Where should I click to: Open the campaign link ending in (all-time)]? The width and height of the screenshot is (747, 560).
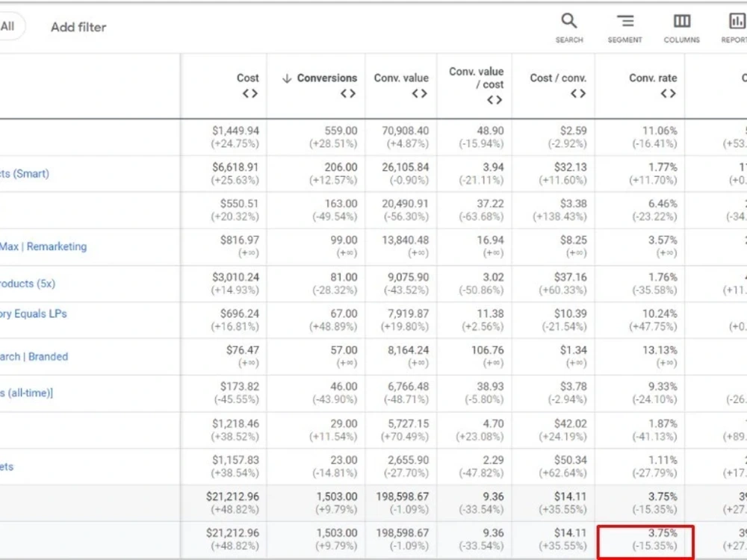tap(27, 393)
